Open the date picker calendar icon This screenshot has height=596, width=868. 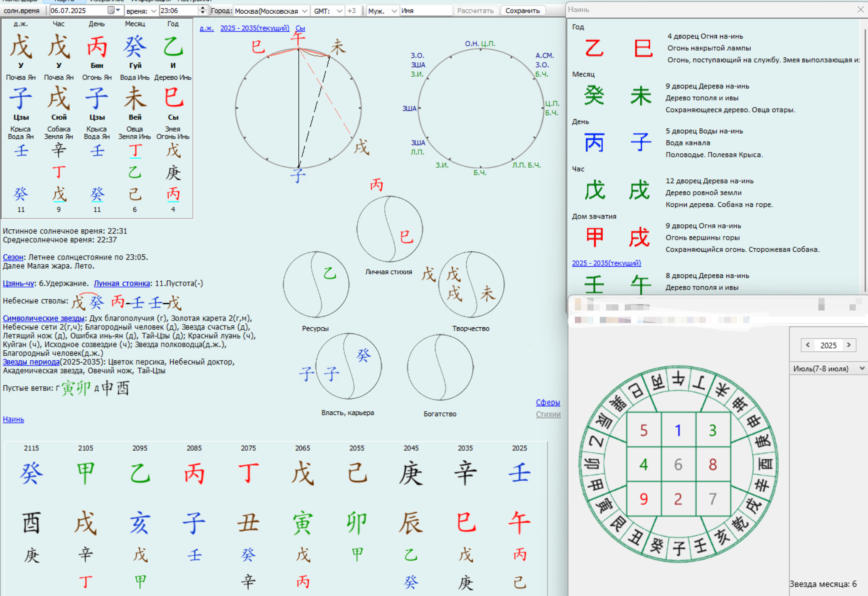coord(111,10)
